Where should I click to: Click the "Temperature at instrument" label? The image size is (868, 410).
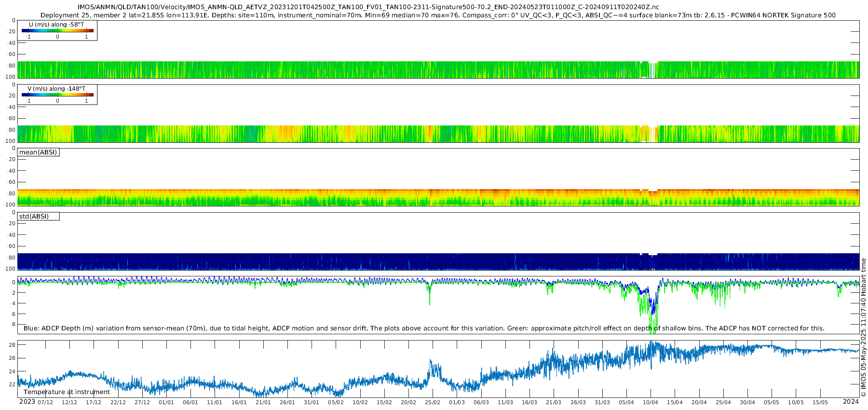click(67, 392)
